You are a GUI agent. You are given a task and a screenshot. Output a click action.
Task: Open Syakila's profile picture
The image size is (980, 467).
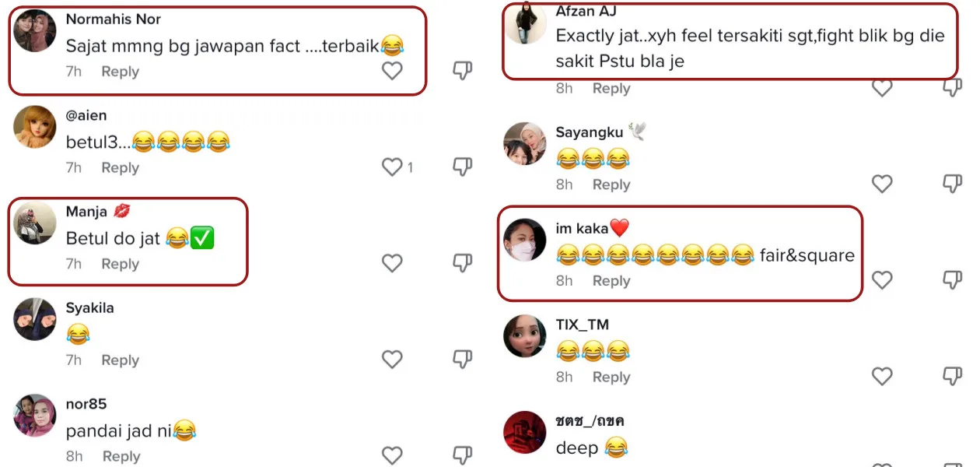(x=35, y=319)
